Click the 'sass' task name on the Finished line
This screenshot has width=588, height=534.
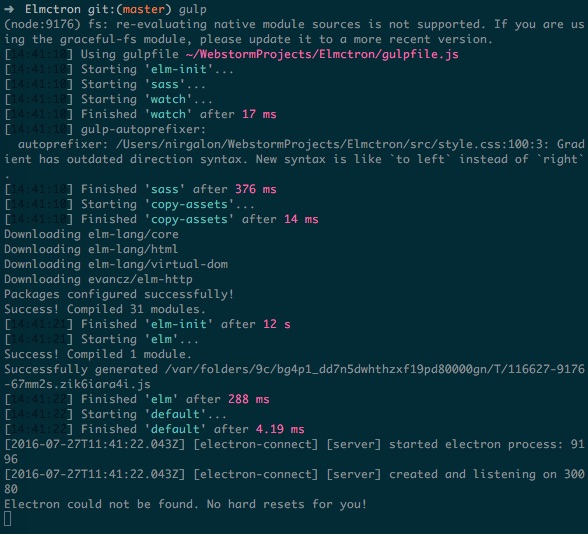pos(165,189)
